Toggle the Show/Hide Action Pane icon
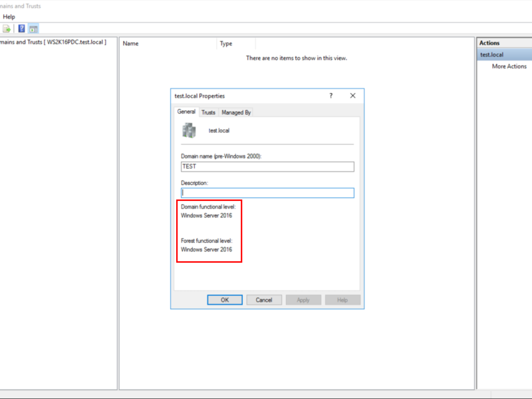 click(x=33, y=29)
